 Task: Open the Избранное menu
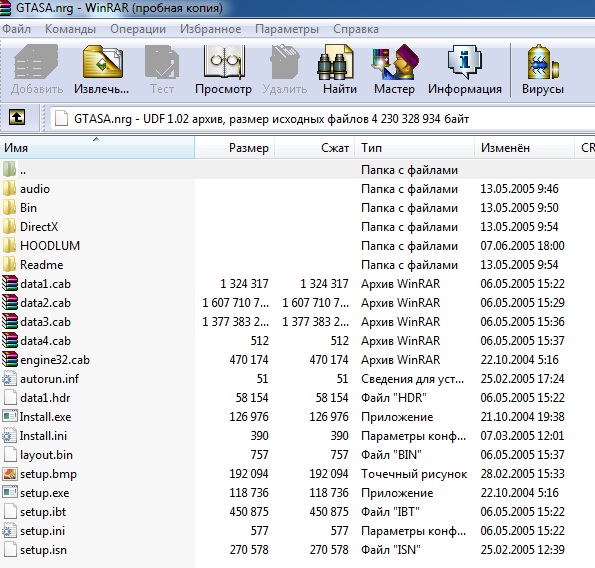point(210,29)
